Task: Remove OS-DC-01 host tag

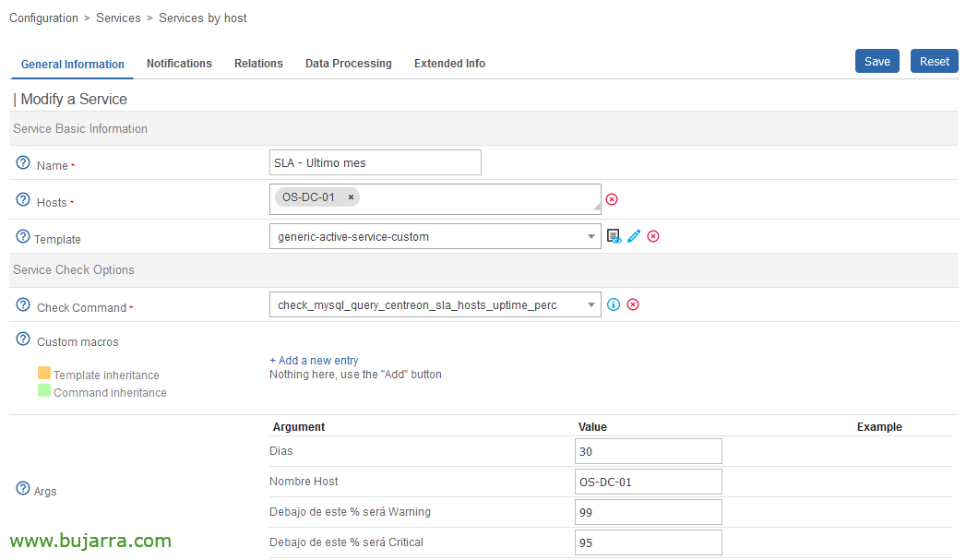Action: [x=351, y=197]
